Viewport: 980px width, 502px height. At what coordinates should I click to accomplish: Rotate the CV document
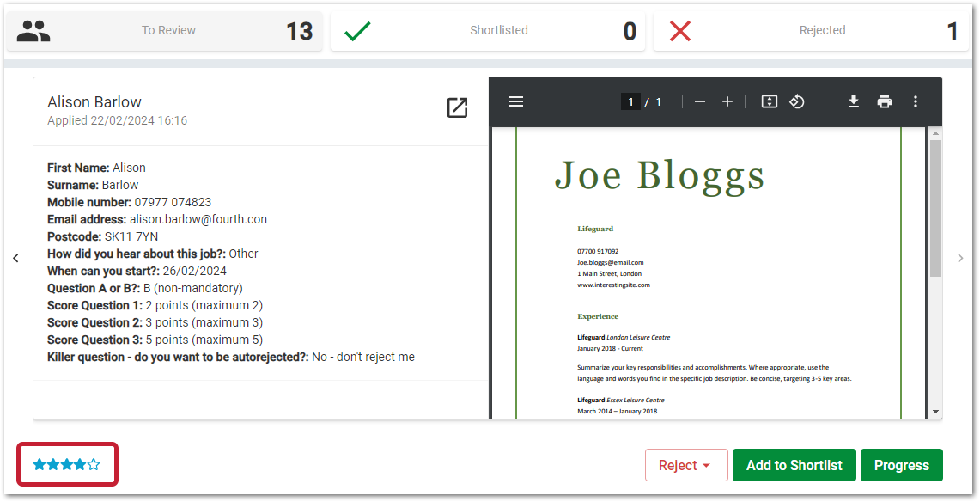pos(797,101)
